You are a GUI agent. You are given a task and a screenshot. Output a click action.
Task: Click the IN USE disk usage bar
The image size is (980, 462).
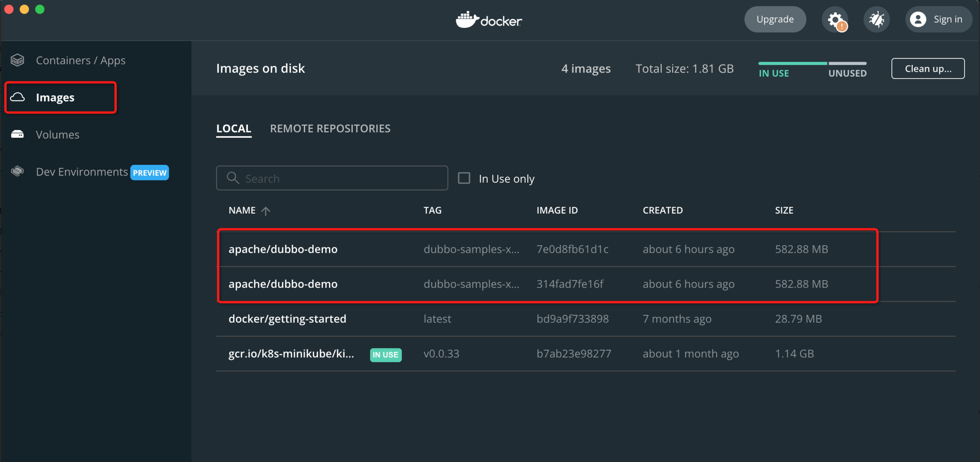[x=792, y=63]
